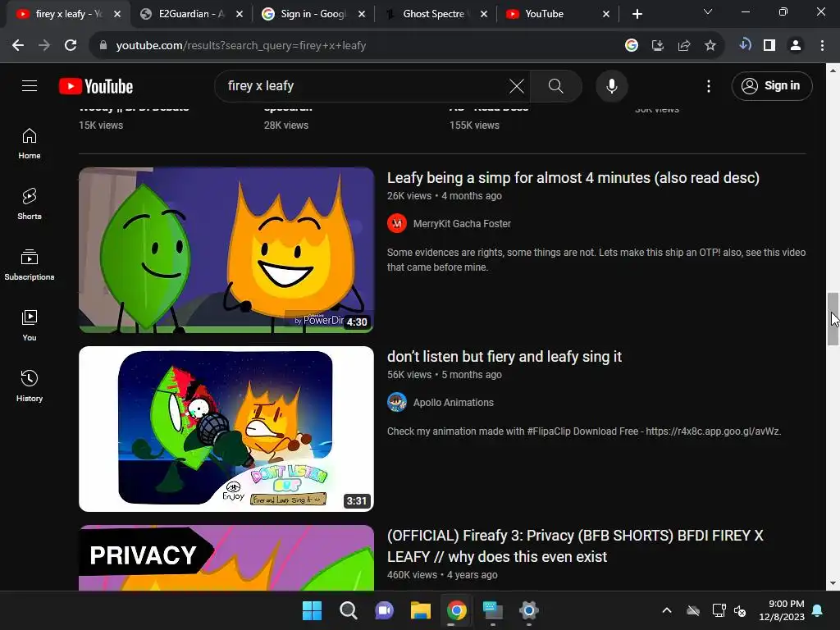Open File Explorer from taskbar
The width and height of the screenshot is (840, 630).
(421, 610)
